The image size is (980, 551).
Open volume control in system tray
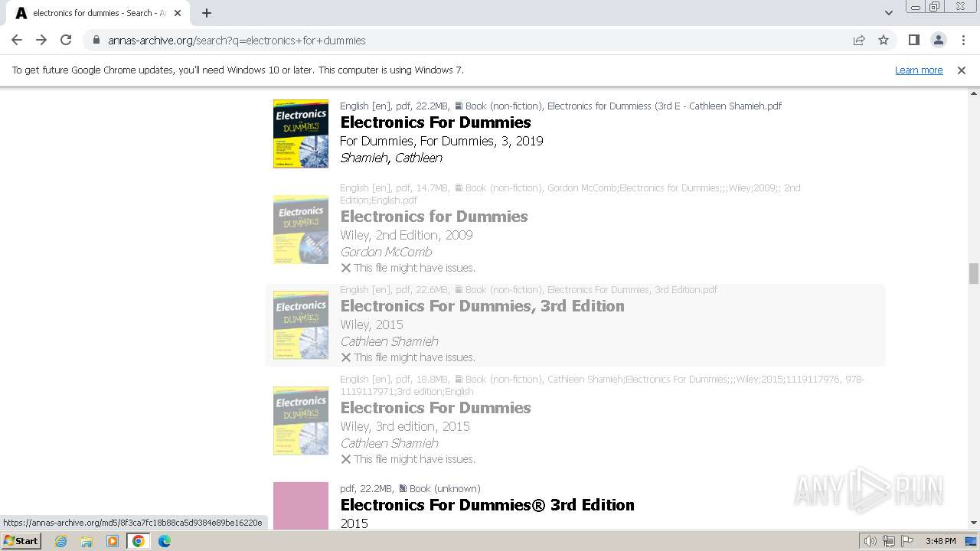coord(871,541)
